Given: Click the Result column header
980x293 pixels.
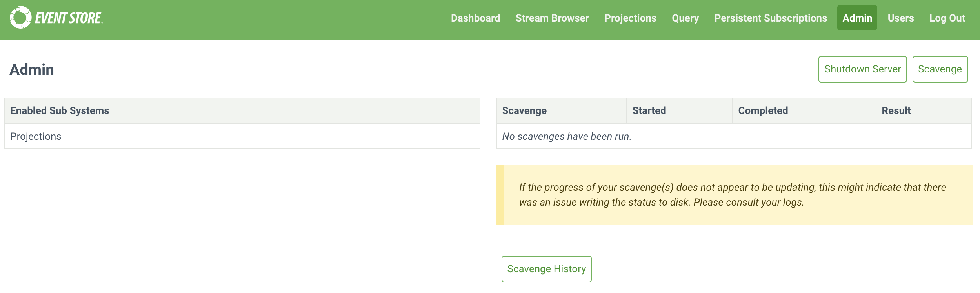Looking at the screenshot, I should (896, 110).
